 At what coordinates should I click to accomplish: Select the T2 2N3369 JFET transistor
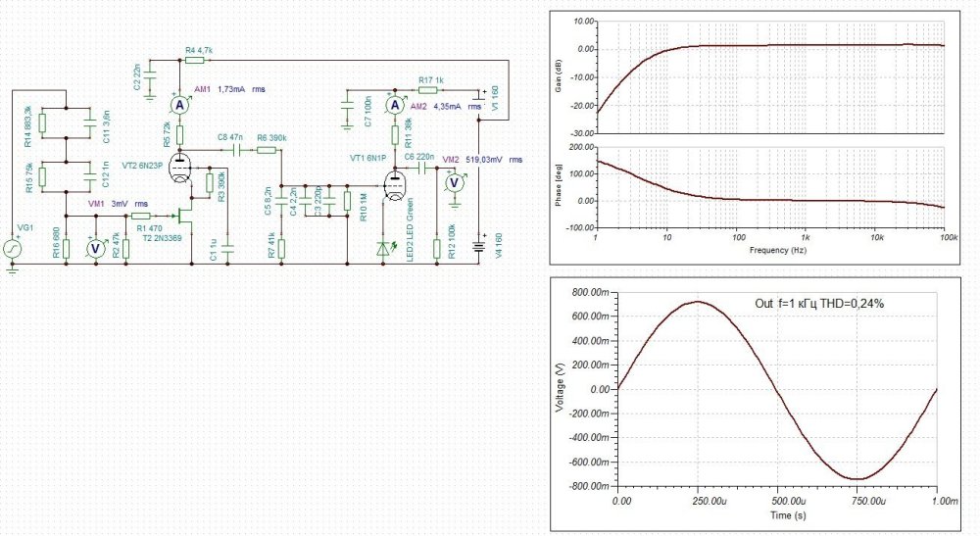pos(185,216)
